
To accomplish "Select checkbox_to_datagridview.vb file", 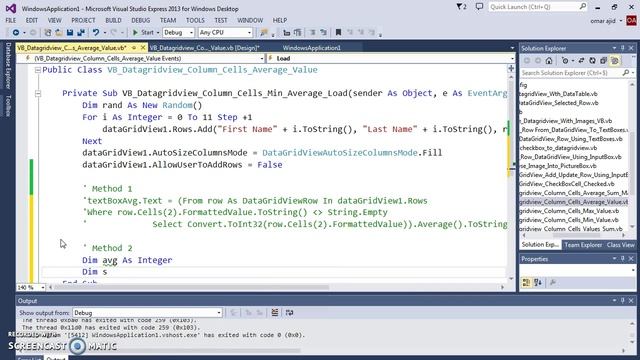I will tap(558, 148).
